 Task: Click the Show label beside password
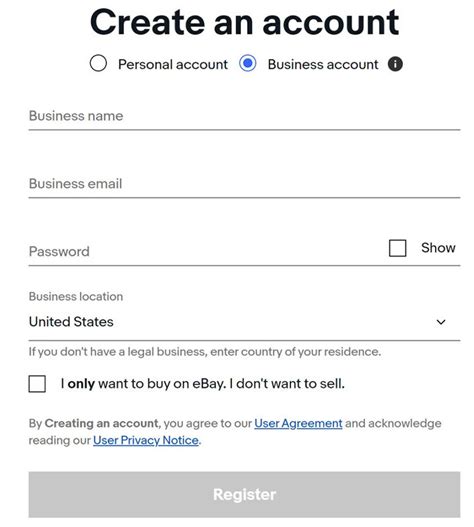(438, 248)
